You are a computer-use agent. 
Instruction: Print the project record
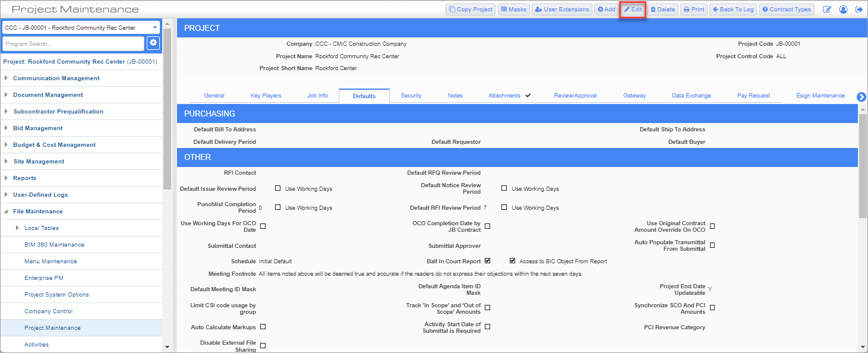(693, 10)
